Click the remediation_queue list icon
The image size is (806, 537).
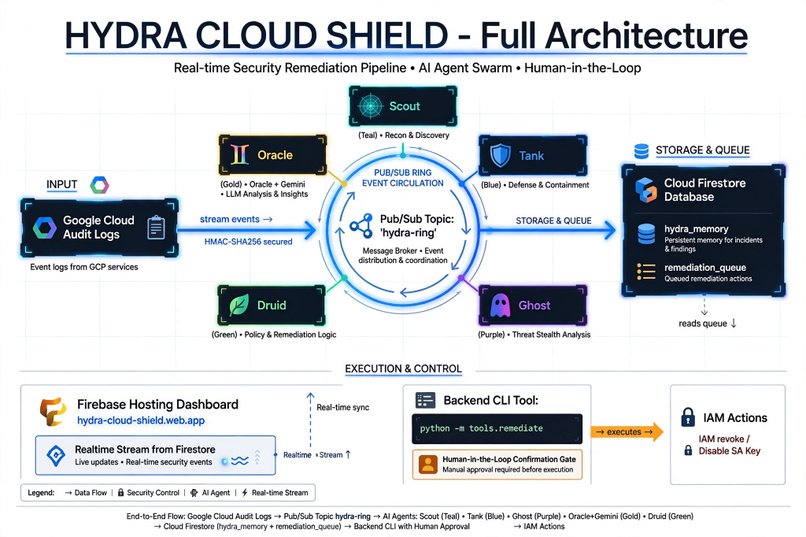[646, 272]
